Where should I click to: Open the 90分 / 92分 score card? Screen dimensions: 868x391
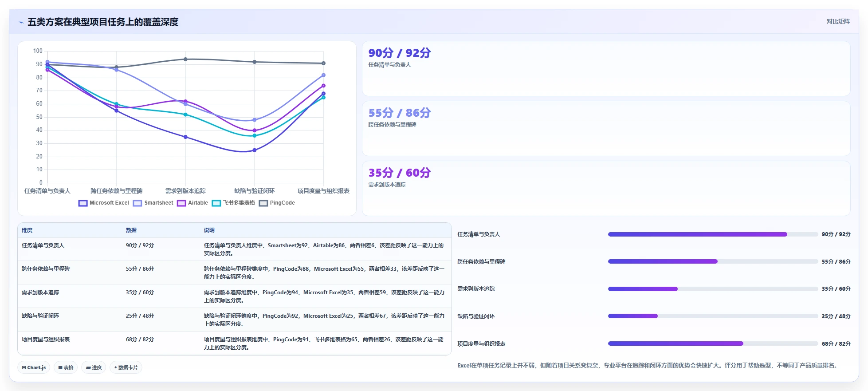point(606,69)
